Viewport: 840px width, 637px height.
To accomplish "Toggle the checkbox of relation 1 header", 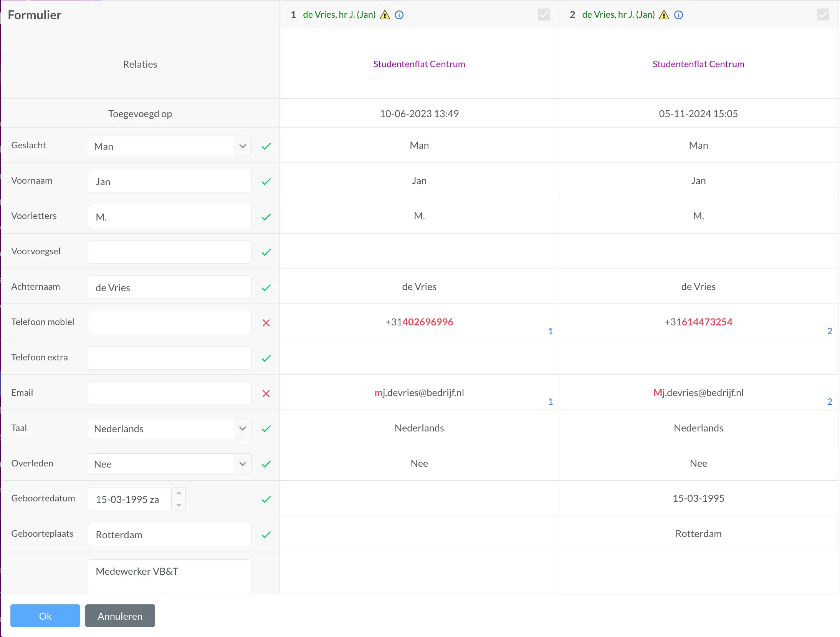I will click(x=544, y=15).
